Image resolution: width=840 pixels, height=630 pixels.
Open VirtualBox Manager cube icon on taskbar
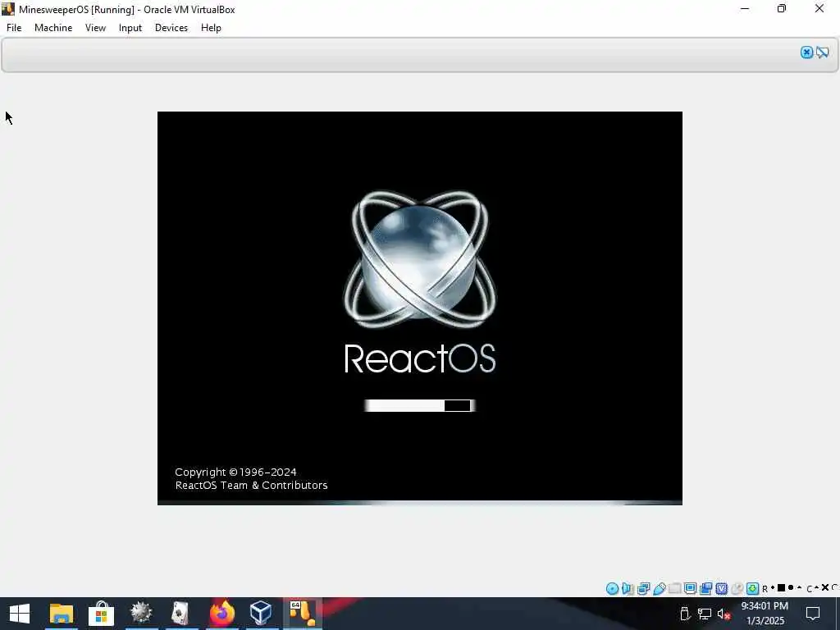[x=262, y=614]
